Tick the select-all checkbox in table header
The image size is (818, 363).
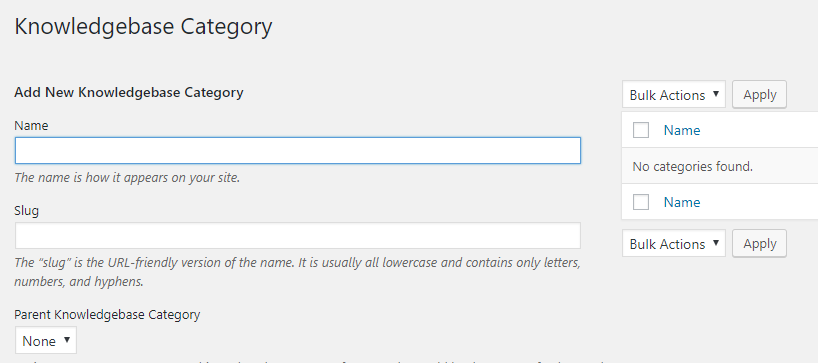click(x=641, y=130)
